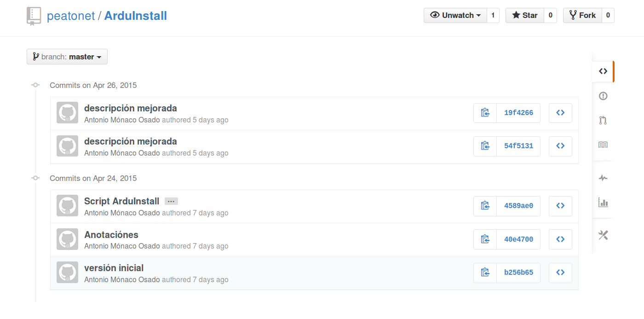Open the Unwatch notifications dropdown
The height and width of the screenshot is (319, 644).
455,15
